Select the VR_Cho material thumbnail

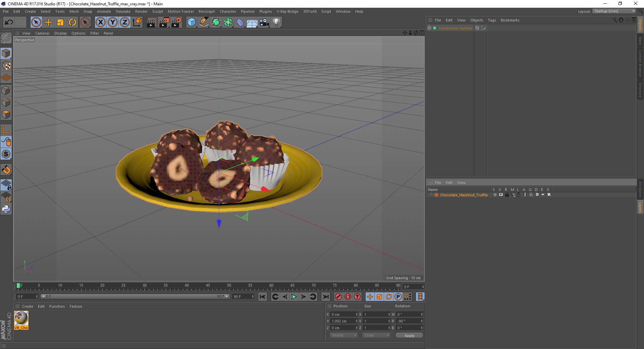[x=21, y=320]
